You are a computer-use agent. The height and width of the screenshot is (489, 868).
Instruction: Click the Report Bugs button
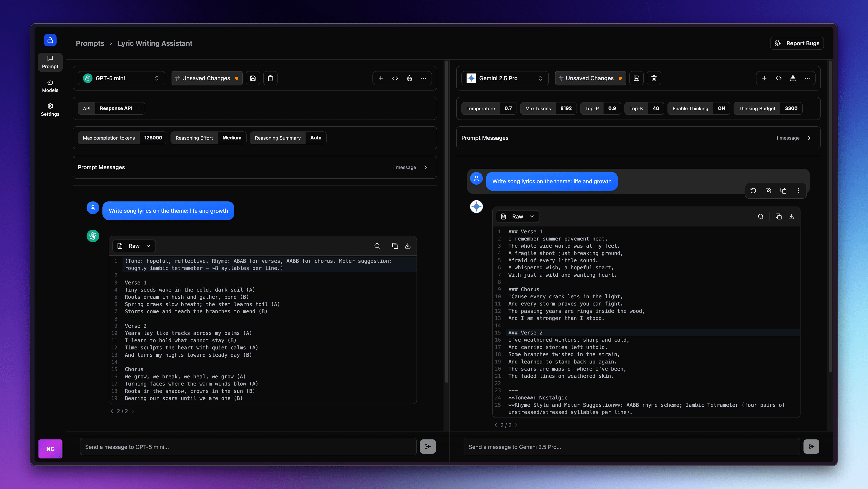797,43
